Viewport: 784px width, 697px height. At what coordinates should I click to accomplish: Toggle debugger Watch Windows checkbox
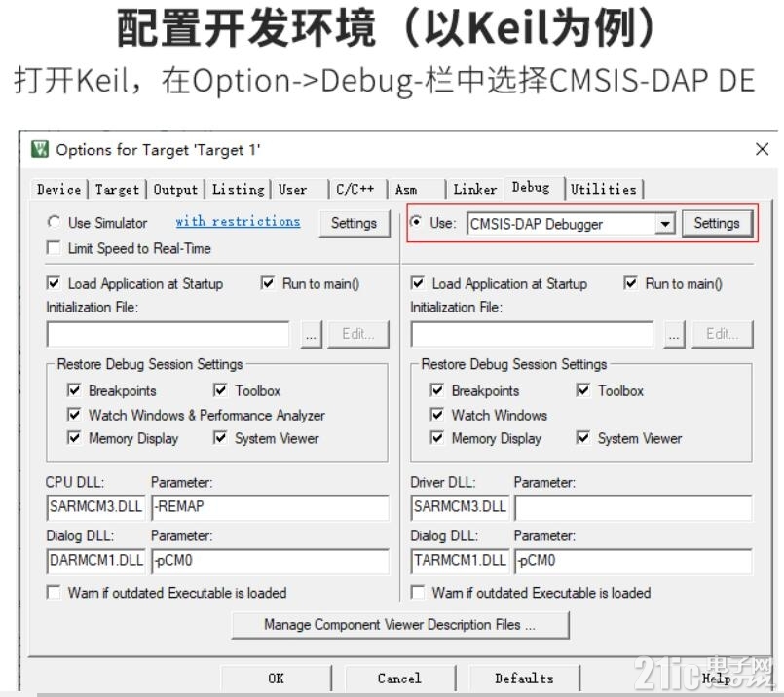coord(437,414)
